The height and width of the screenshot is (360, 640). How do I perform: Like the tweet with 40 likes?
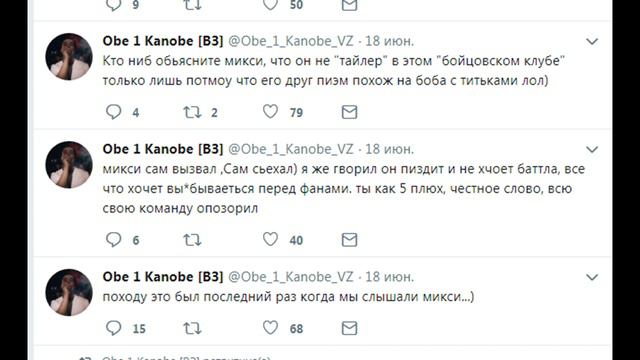270,239
